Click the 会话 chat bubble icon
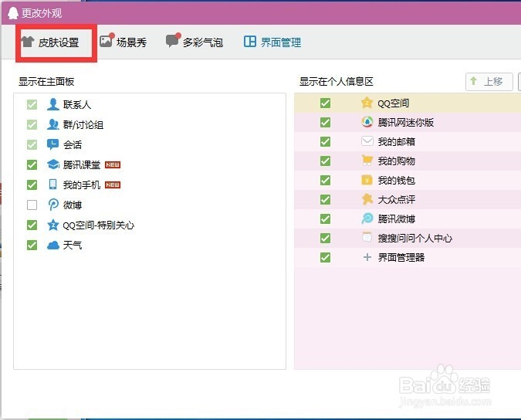This screenshot has width=521, height=420. coord(52,144)
